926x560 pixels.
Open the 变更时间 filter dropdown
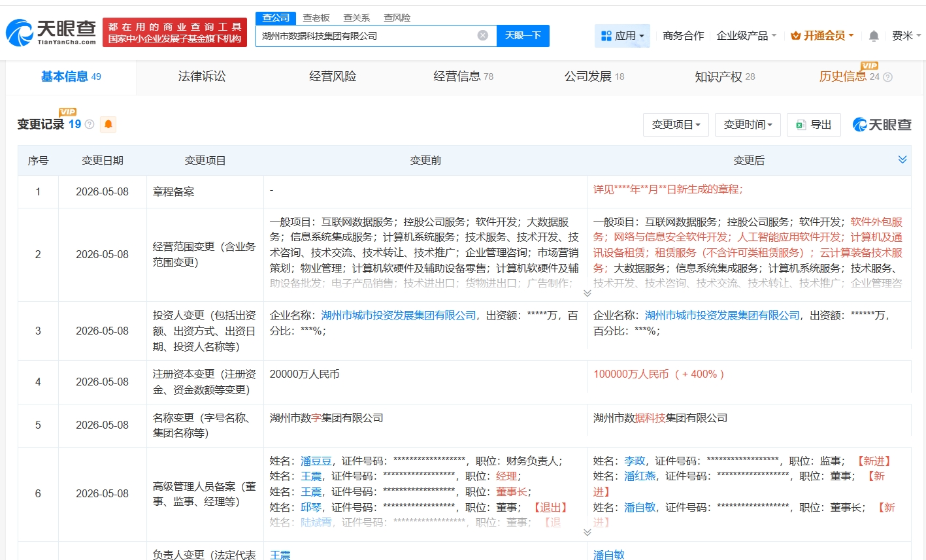pyautogui.click(x=748, y=124)
